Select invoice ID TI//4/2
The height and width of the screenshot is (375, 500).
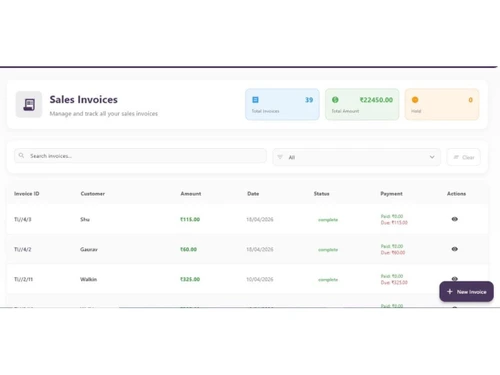pos(23,249)
